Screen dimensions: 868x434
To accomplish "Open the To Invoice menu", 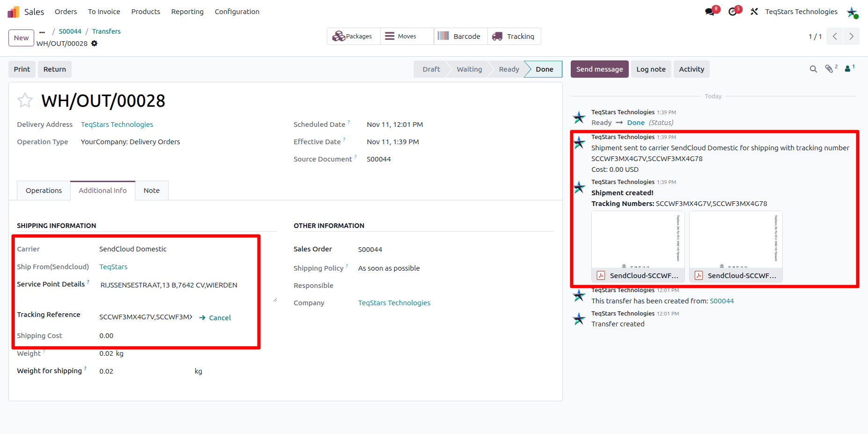I will point(104,12).
